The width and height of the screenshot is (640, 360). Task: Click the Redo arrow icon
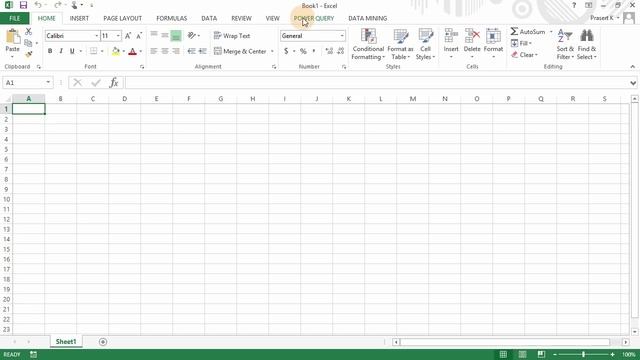57,5
